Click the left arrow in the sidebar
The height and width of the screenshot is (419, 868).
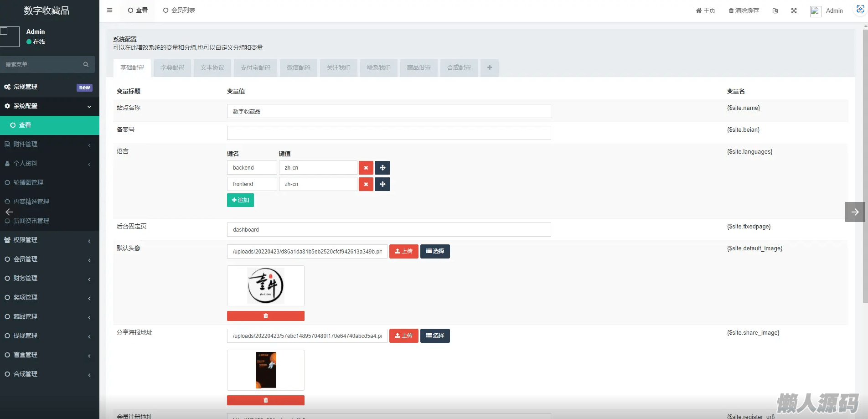(x=9, y=212)
